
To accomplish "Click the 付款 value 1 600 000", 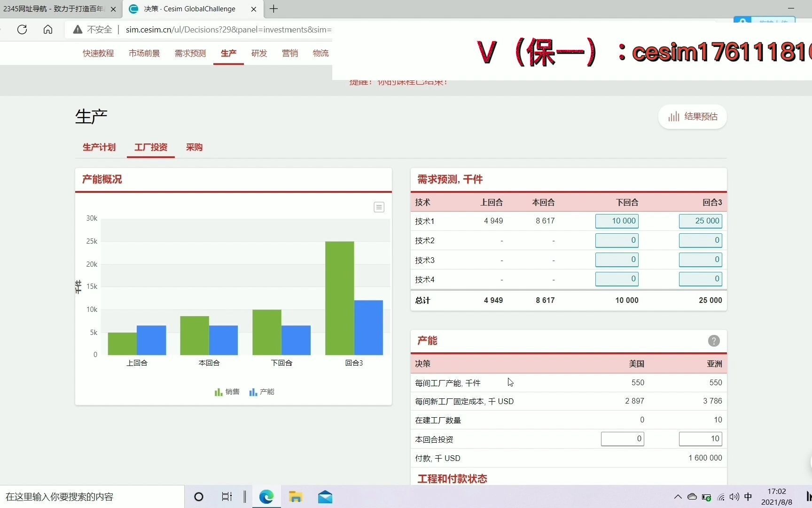I will pyautogui.click(x=705, y=458).
